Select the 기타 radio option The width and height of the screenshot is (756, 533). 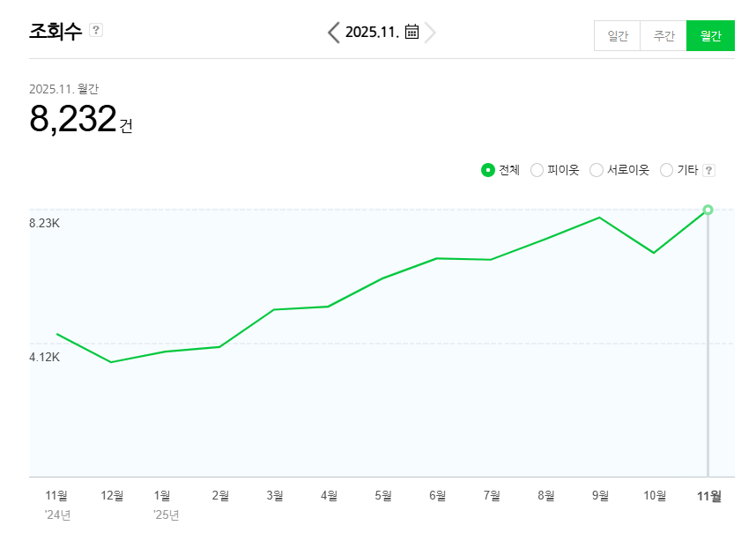point(666,170)
